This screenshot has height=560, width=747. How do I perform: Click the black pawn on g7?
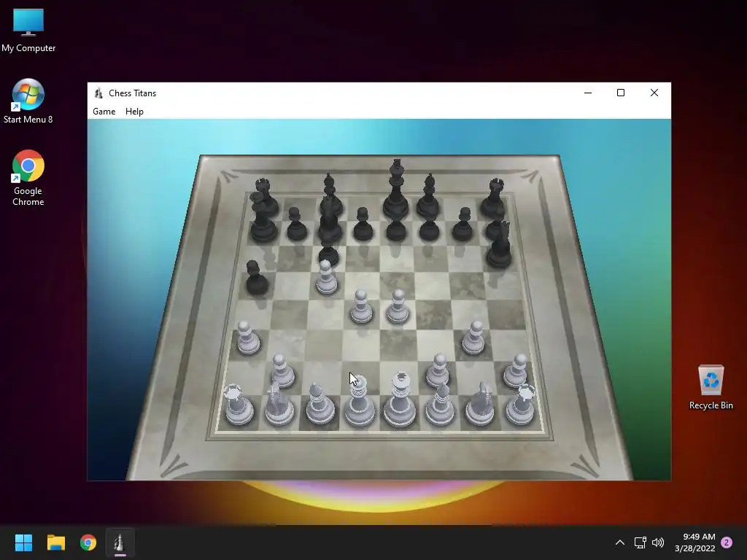click(462, 224)
